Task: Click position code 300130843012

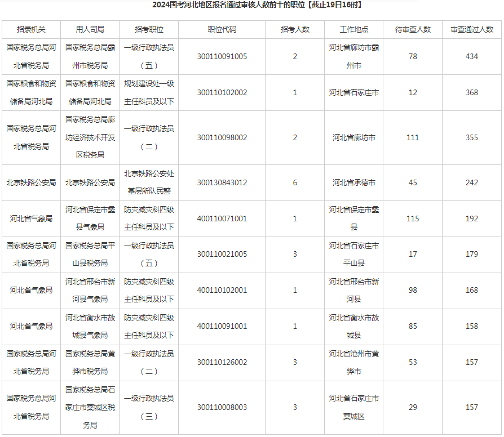Action: coord(222,182)
